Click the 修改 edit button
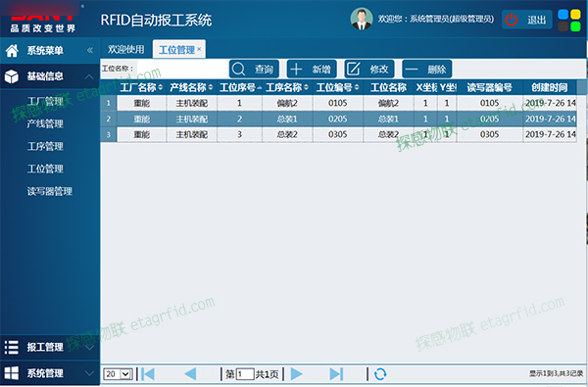Screen dimensions: 588x387 (369, 69)
